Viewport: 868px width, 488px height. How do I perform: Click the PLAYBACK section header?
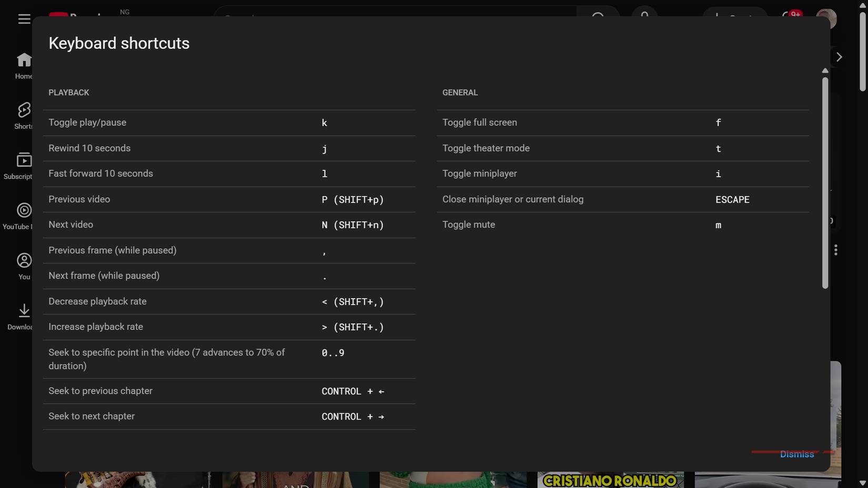tap(69, 93)
